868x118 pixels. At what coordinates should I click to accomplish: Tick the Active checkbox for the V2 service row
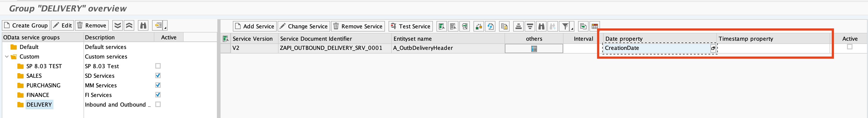tap(849, 47)
